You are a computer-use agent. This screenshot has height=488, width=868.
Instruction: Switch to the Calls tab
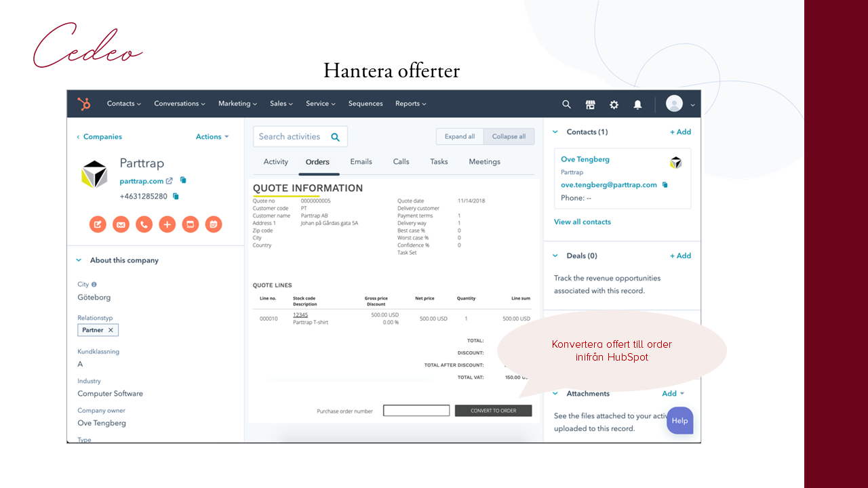tap(401, 162)
